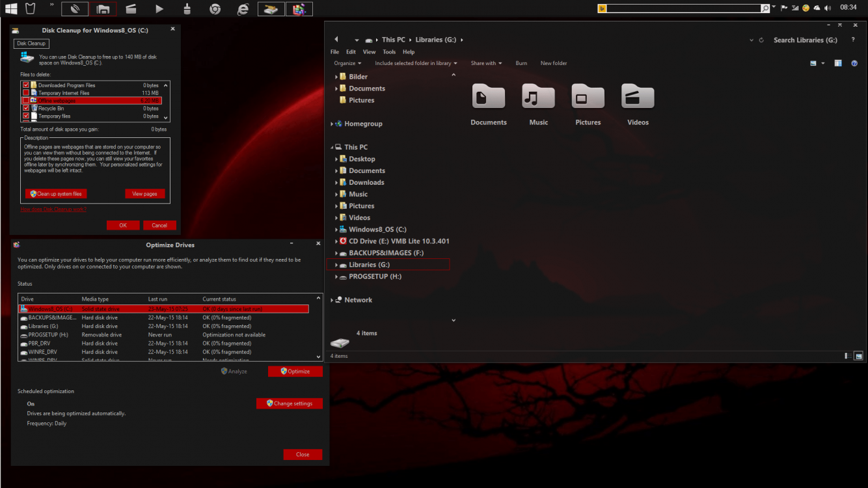
Task: Open the view options dropdown arrow in Explorer
Action: (x=823, y=63)
